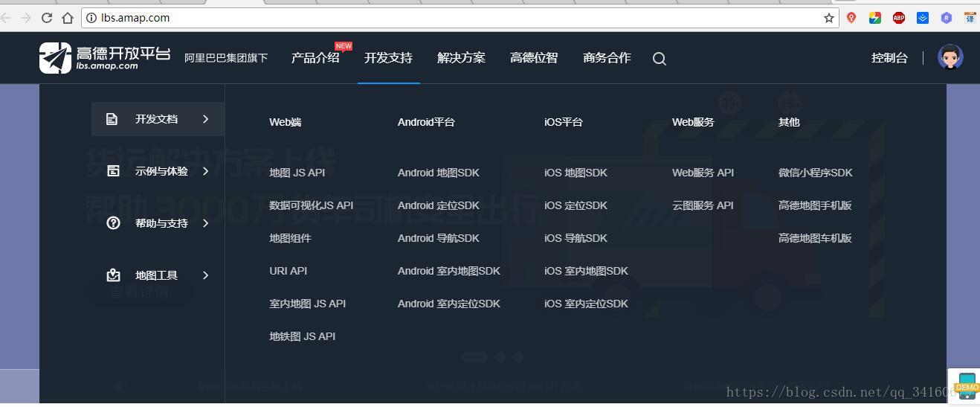Image resolution: width=980 pixels, height=407 pixels.
Task: Open Web服务 API link
Action: pyautogui.click(x=703, y=173)
